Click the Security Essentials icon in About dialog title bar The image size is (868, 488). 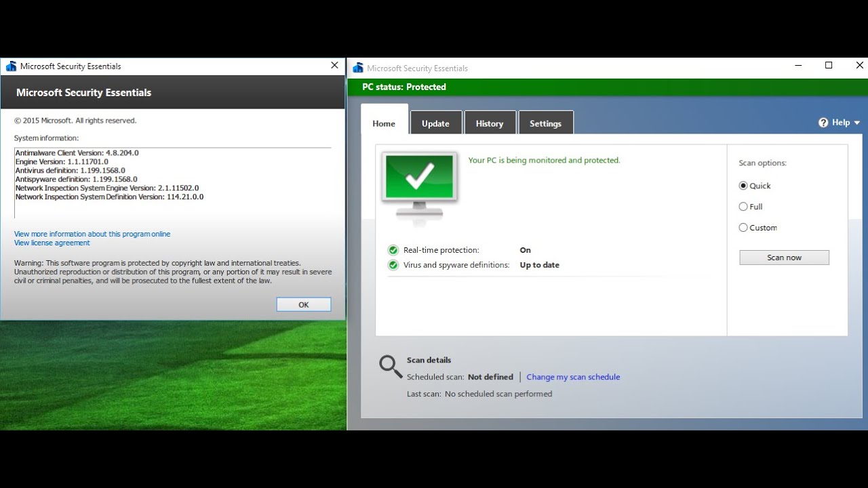pos(11,66)
